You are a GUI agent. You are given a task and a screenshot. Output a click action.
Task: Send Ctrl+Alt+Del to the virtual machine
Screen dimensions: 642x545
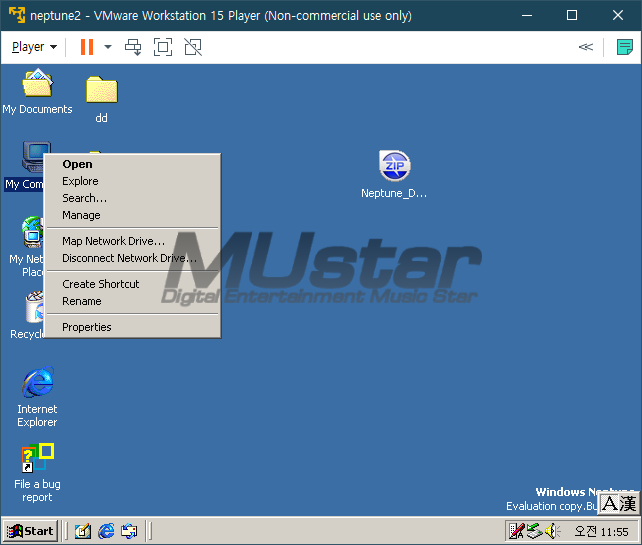coord(133,47)
